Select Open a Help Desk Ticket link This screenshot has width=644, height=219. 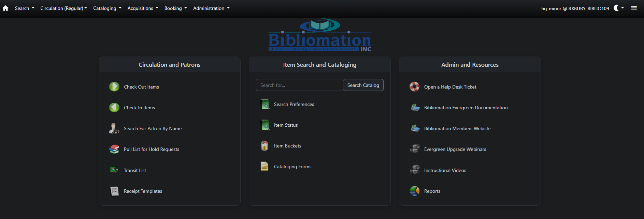pos(450,87)
